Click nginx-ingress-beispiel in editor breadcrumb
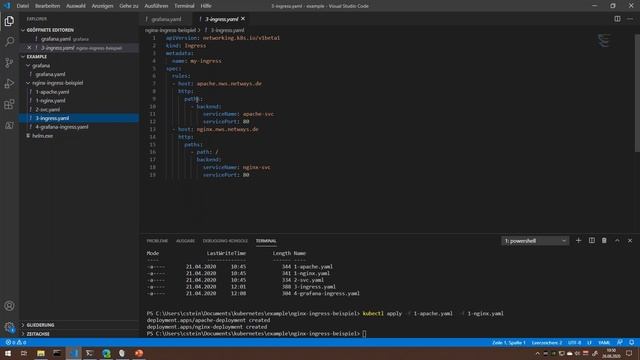 pyautogui.click(x=171, y=30)
